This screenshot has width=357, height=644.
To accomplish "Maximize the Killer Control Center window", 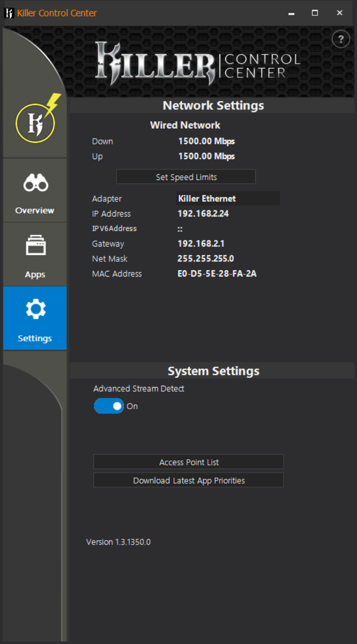I will coord(315,13).
